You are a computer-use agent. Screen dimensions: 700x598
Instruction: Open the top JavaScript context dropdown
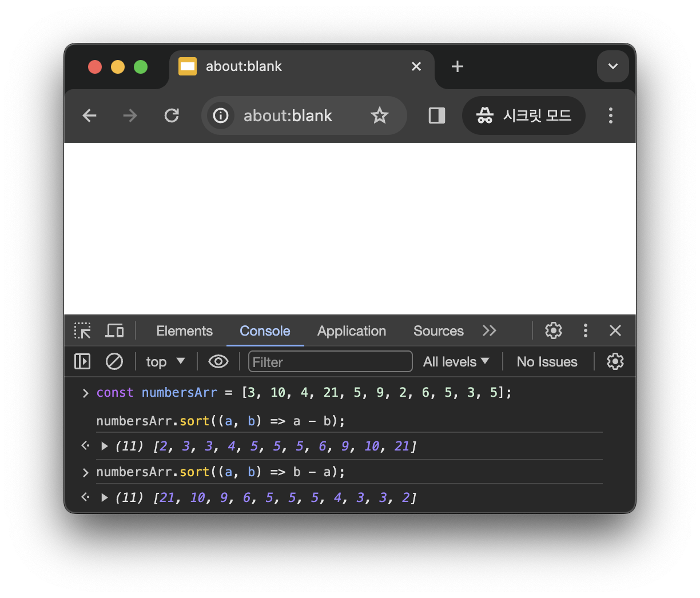(x=165, y=361)
